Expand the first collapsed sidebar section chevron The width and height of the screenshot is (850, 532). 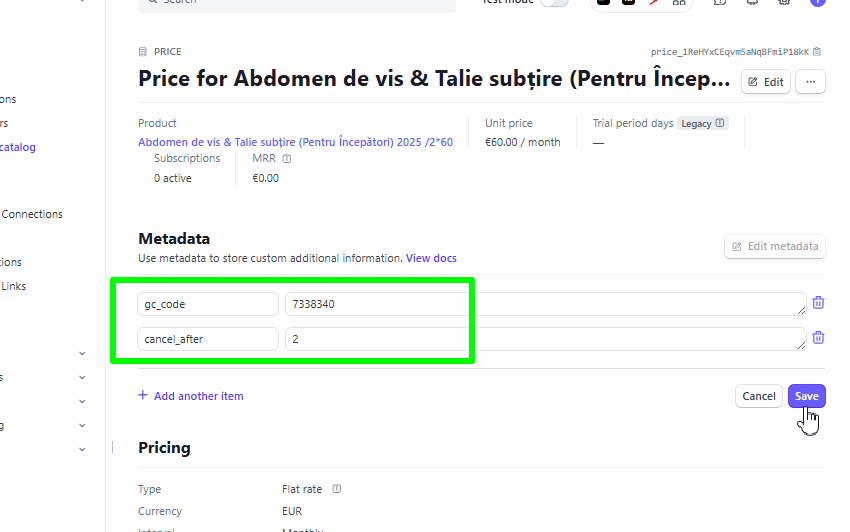coord(82,354)
